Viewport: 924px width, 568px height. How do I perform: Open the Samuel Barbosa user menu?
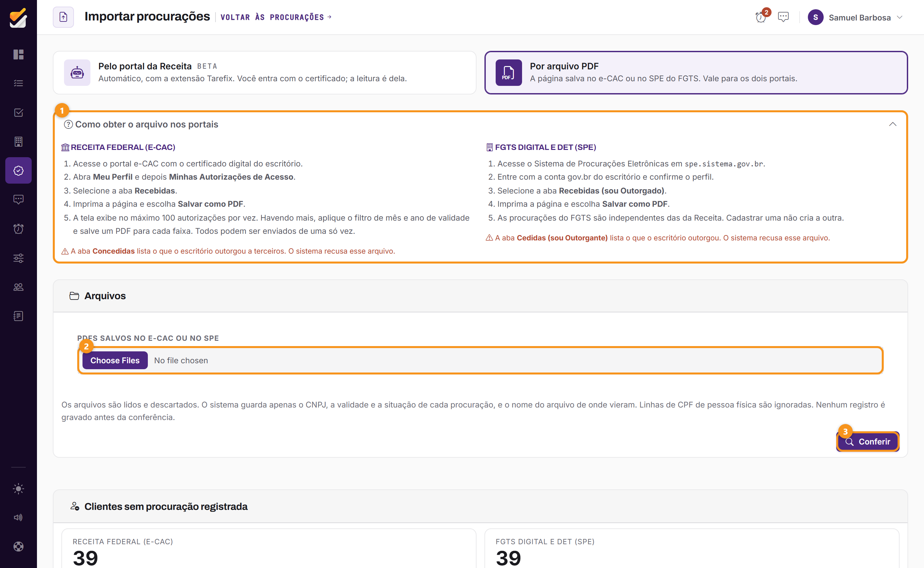pos(855,17)
